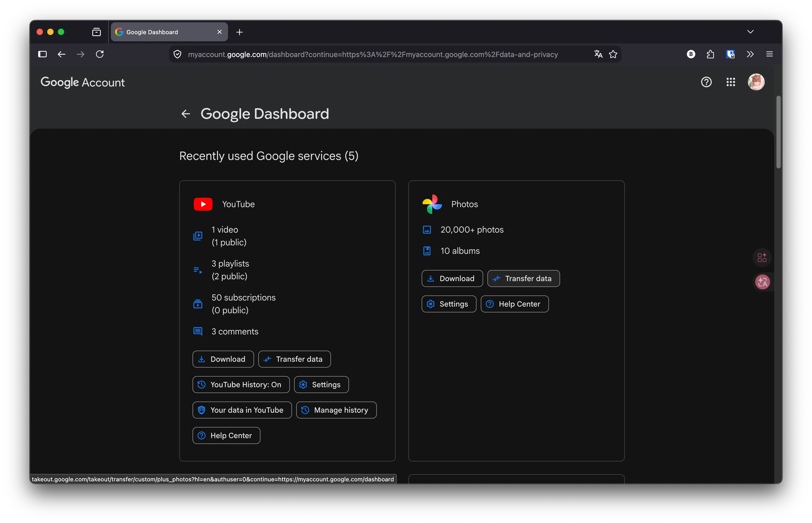Image resolution: width=812 pixels, height=523 pixels.
Task: Download YouTube data
Action: tap(223, 359)
